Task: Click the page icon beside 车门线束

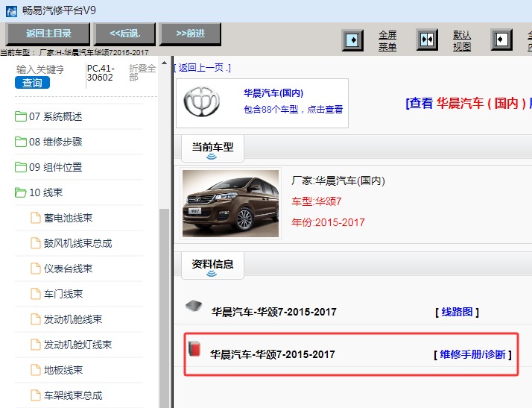Action: click(36, 294)
